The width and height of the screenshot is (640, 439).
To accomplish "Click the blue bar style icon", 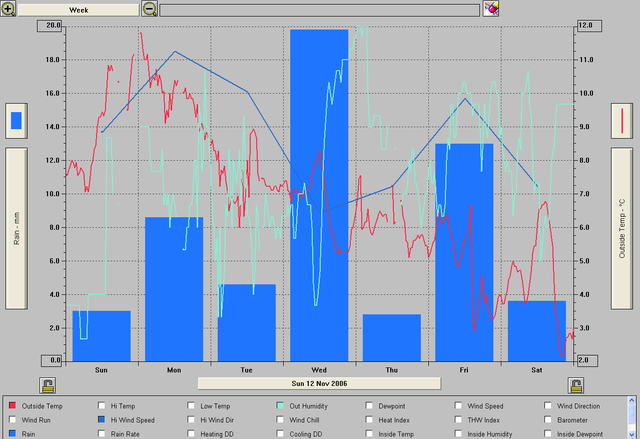I will [16, 121].
